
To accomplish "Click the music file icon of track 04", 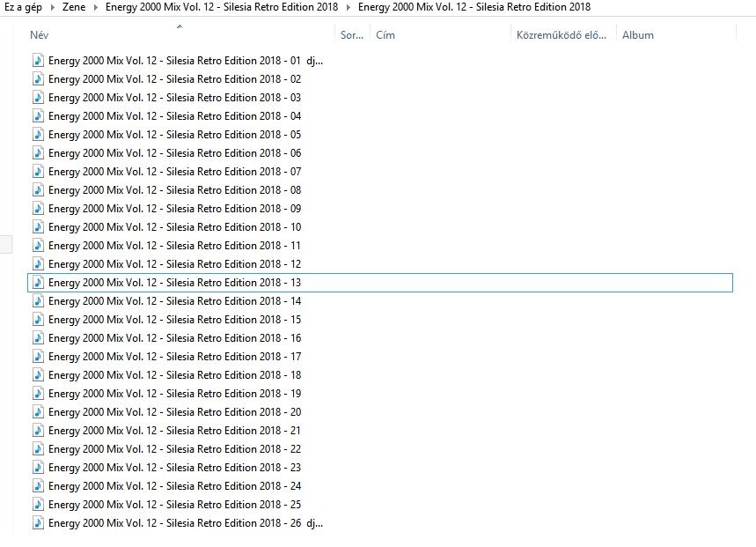I will 38,115.
